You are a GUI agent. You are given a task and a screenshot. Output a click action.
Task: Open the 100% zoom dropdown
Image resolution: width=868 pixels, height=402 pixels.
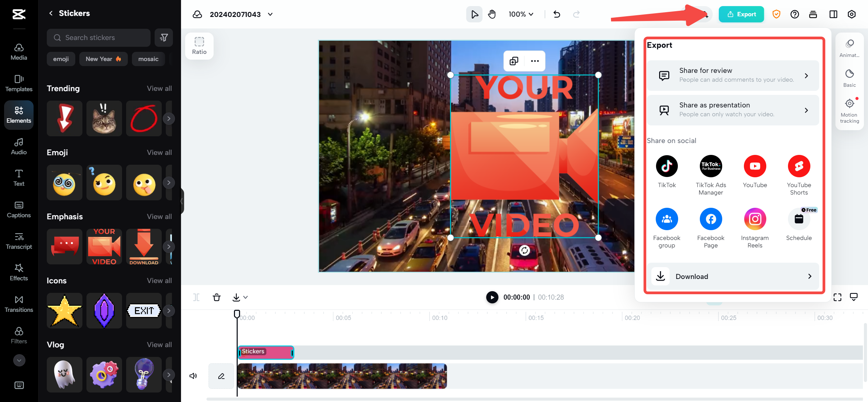521,14
